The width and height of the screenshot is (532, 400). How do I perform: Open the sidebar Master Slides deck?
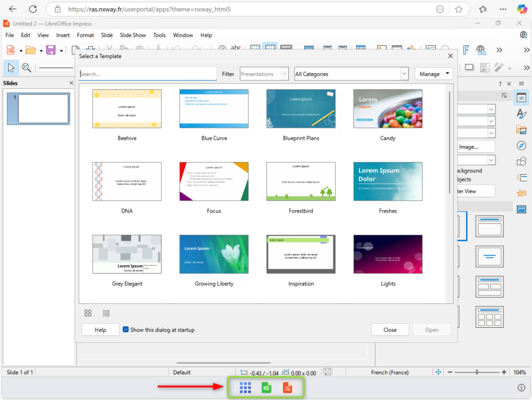pyautogui.click(x=522, y=209)
